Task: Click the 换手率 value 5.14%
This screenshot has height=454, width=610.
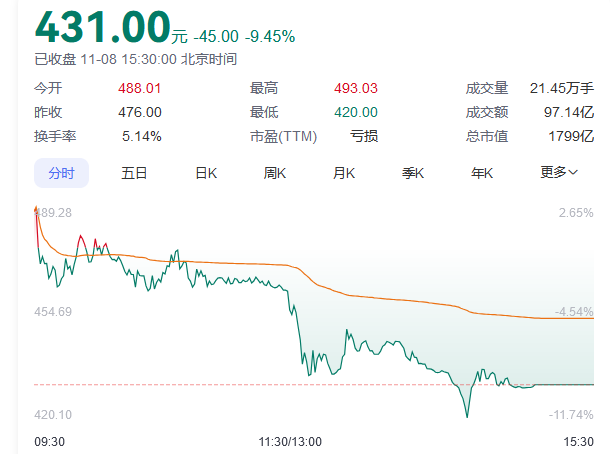Action: click(142, 136)
